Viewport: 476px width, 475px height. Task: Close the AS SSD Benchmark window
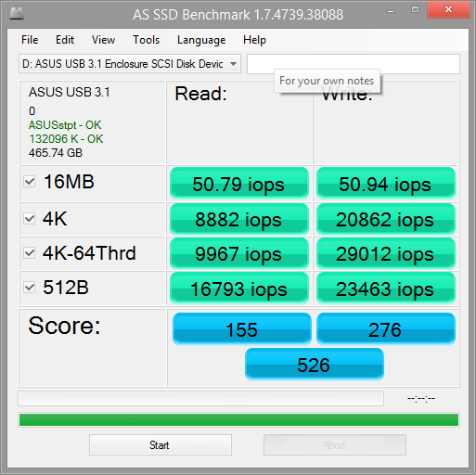coord(448,9)
